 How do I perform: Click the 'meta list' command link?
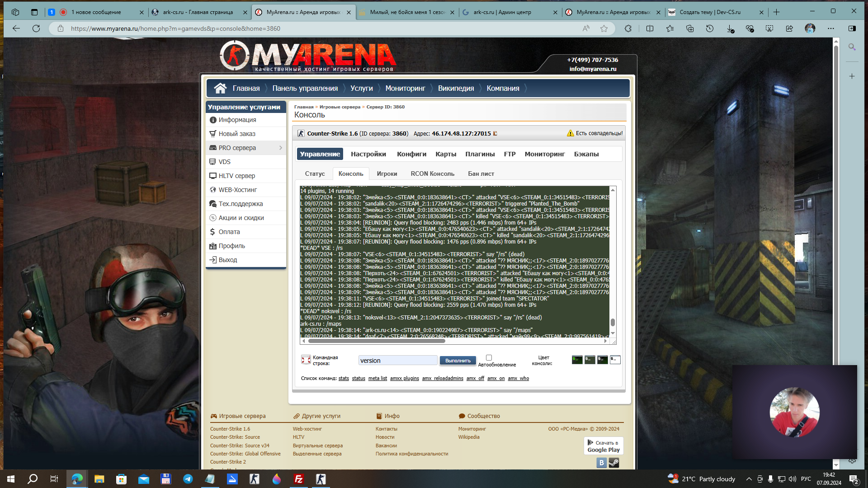377,379
